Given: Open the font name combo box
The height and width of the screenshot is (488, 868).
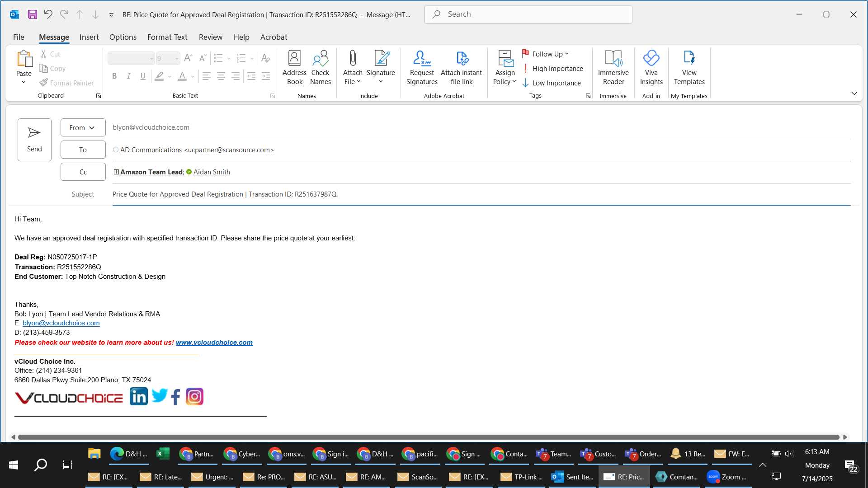Looking at the screenshot, I should click(131, 58).
